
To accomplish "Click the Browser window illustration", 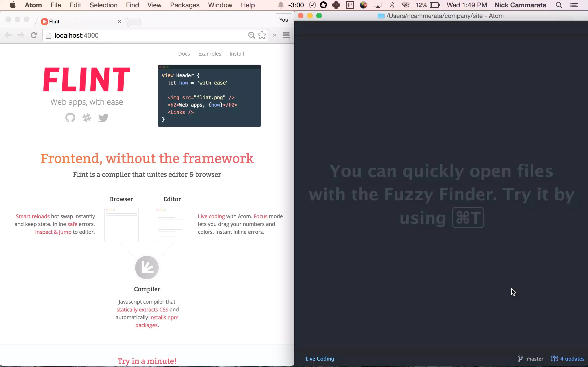I will pos(121,225).
